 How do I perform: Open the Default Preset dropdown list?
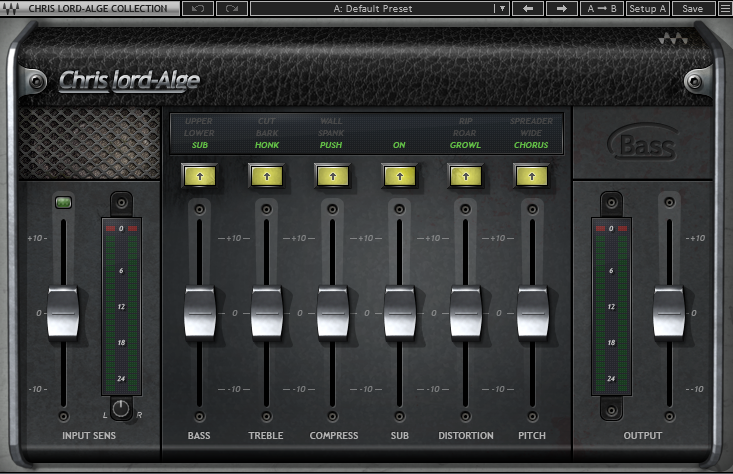[x=500, y=8]
